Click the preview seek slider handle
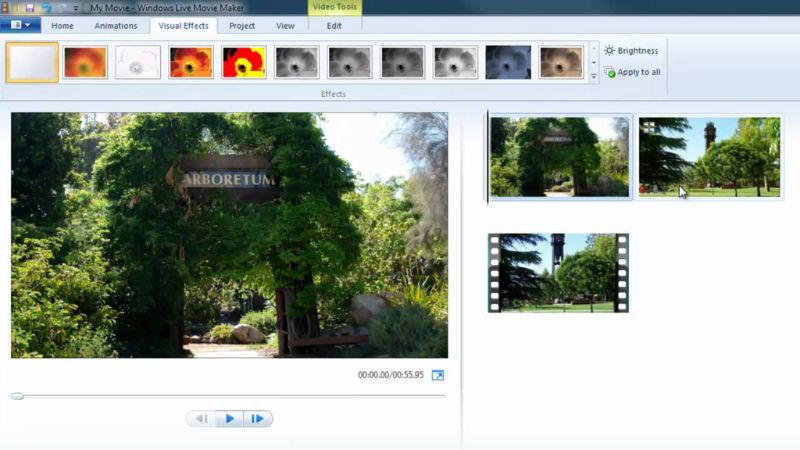This screenshot has height=450, width=800. [17, 396]
